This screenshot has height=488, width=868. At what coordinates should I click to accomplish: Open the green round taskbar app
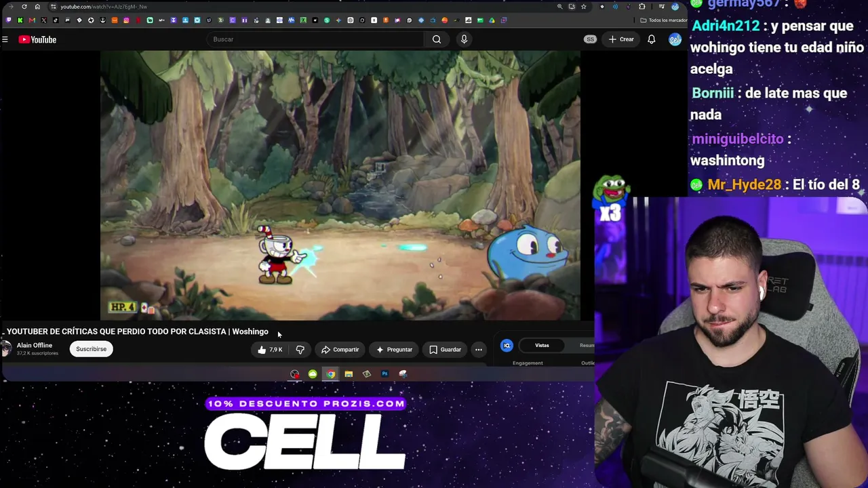click(313, 374)
